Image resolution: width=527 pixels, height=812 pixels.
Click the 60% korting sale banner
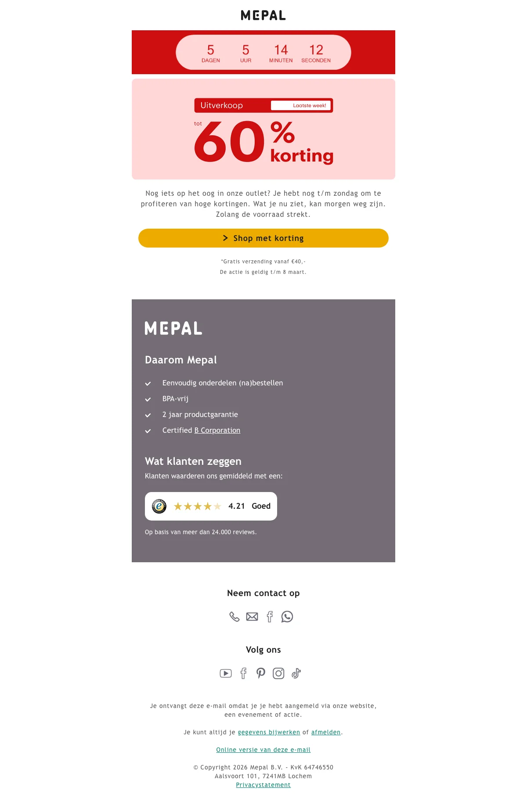pyautogui.click(x=263, y=129)
